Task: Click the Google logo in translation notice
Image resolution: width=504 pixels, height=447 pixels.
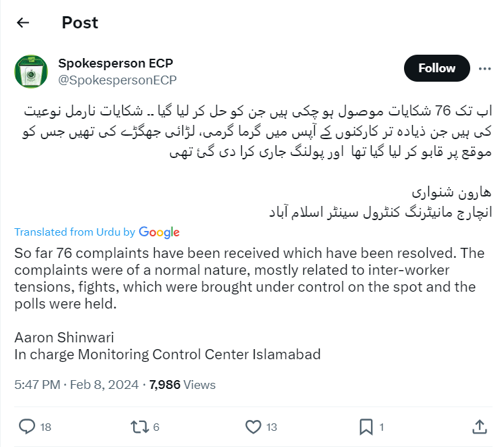Action: (159, 232)
